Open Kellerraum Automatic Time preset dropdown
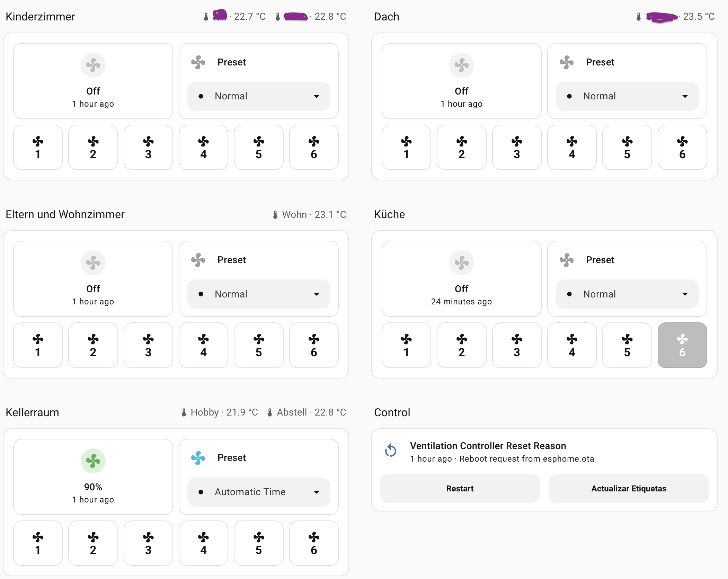Viewport: 728px width, 579px height. pyautogui.click(x=258, y=492)
